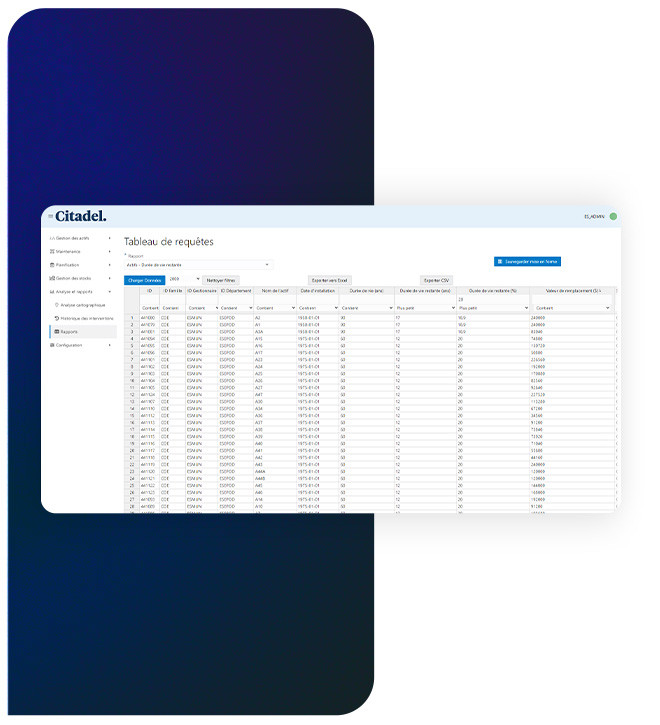The height and width of the screenshot is (725, 660).
Task: Click the Gestion des stocks icon
Action: [51, 278]
